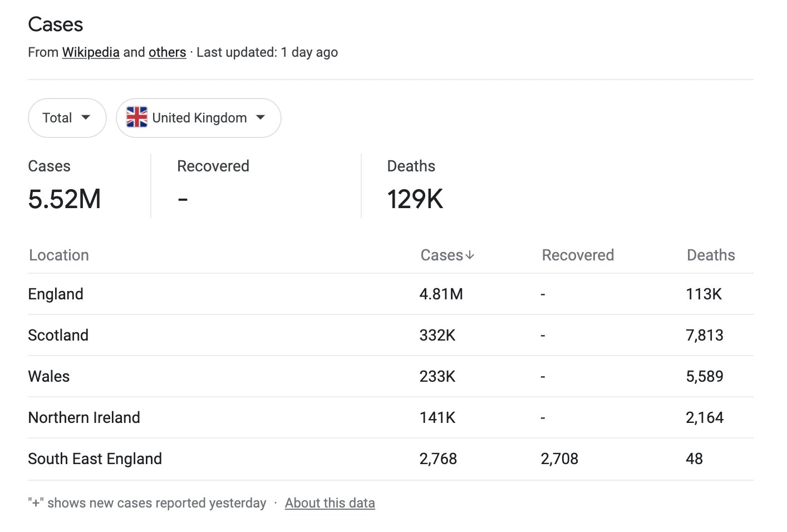This screenshot has width=787, height=532.
Task: Open the Wikipedia source link
Action: point(91,52)
